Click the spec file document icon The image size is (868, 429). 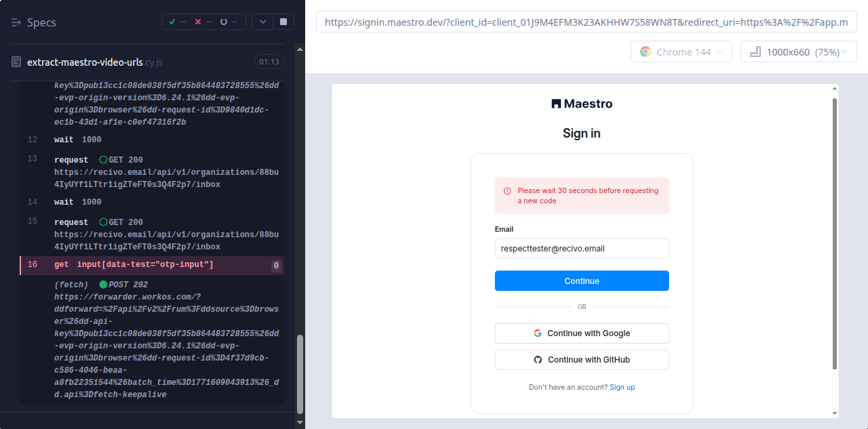[16, 62]
